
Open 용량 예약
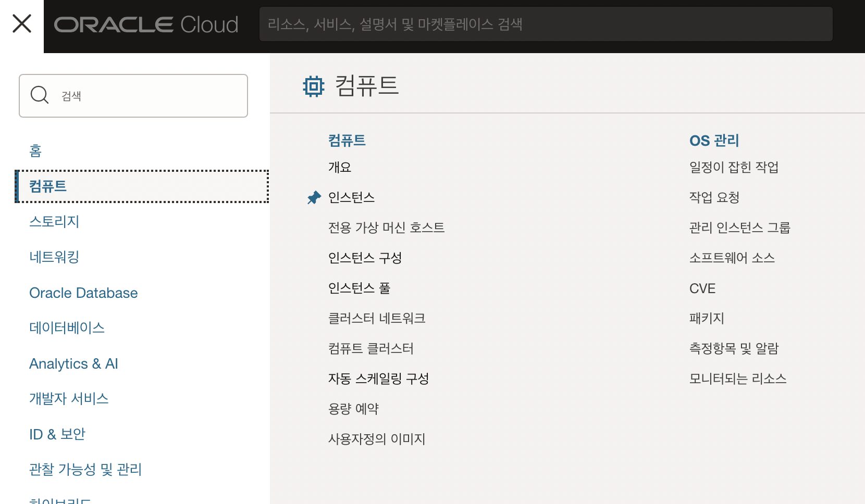coord(353,409)
